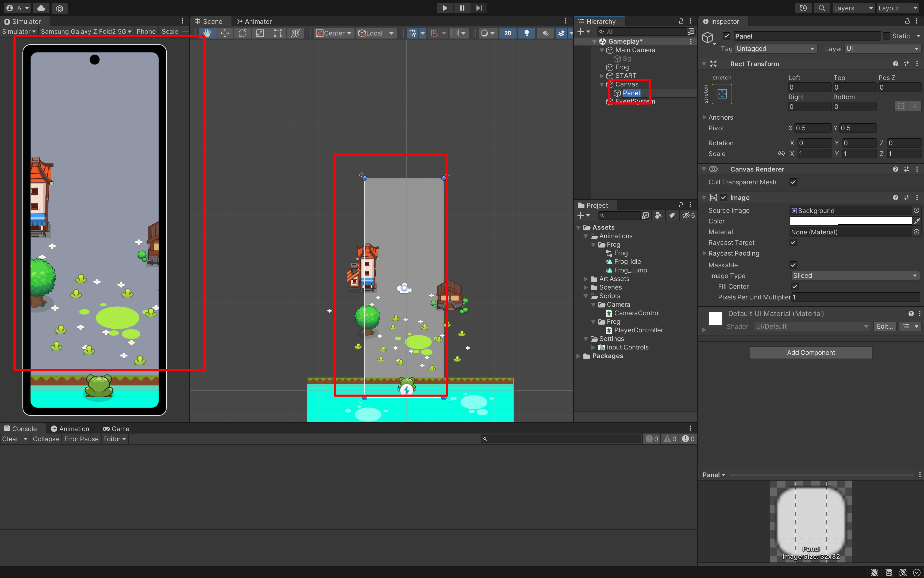Select the Scale tool

click(x=260, y=33)
